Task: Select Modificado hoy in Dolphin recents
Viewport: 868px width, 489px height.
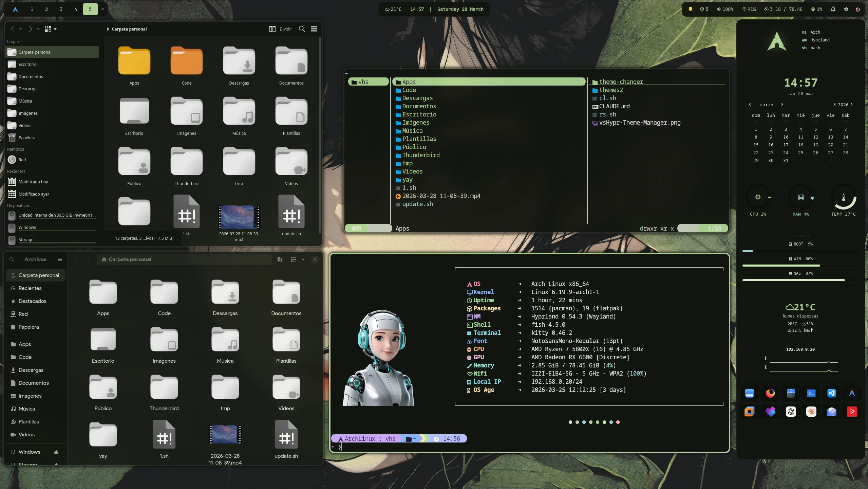Action: click(x=52, y=182)
